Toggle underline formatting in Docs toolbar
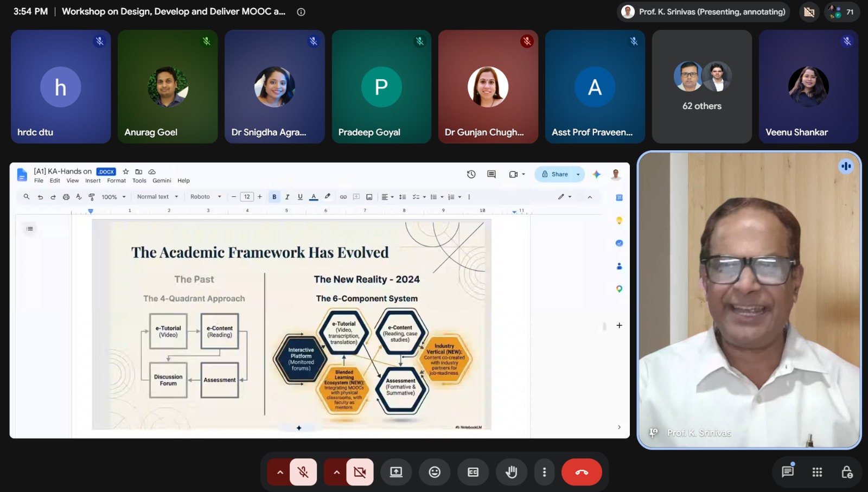 tap(300, 197)
